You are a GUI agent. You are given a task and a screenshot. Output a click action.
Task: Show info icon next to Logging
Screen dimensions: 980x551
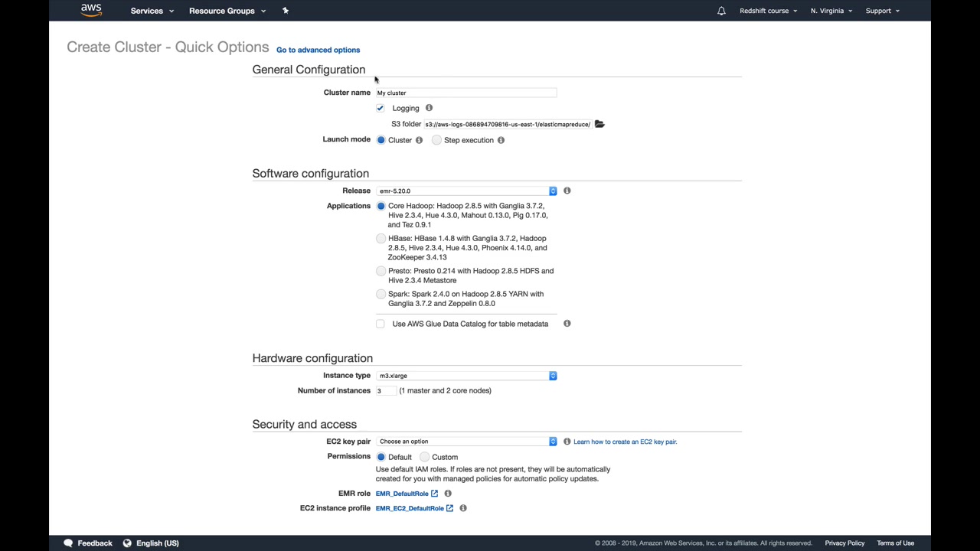click(x=429, y=108)
